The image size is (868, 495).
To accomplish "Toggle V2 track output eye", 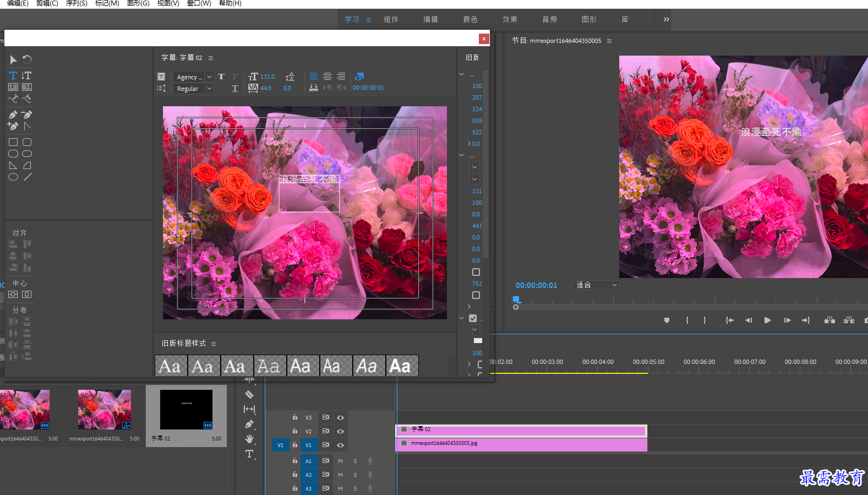I will pos(341,431).
